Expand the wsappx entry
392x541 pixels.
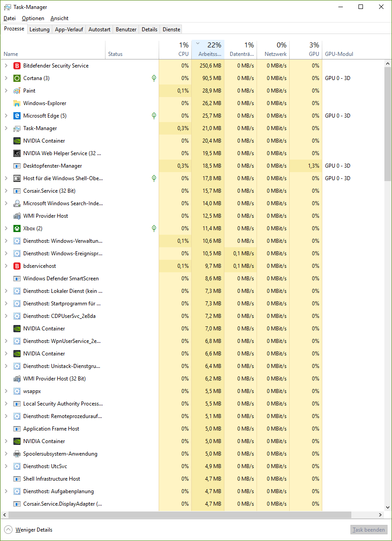[6, 391]
